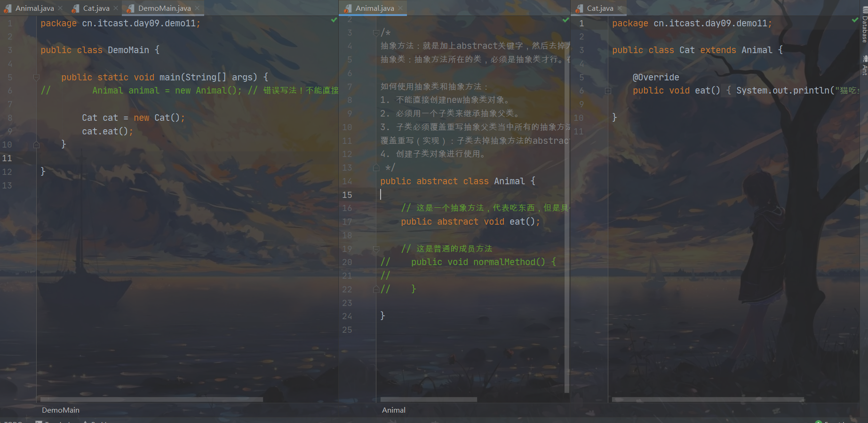Click line number 15 in the middle Animal.java gutter
This screenshot has width=868, height=423.
click(347, 195)
